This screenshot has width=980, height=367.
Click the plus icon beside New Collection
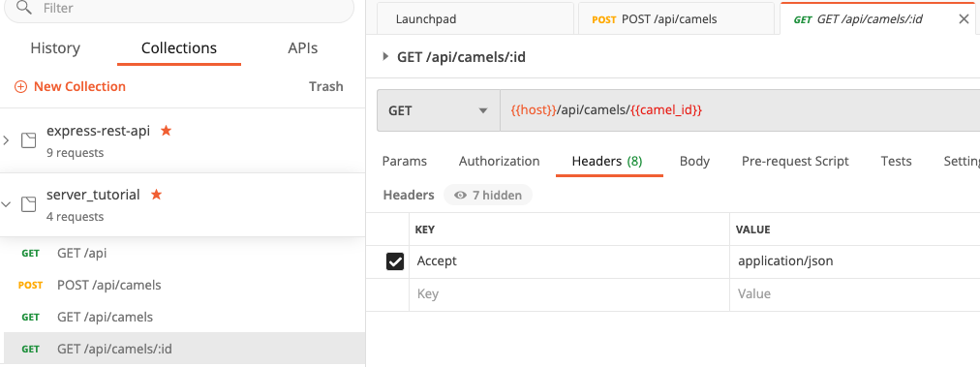pos(20,87)
